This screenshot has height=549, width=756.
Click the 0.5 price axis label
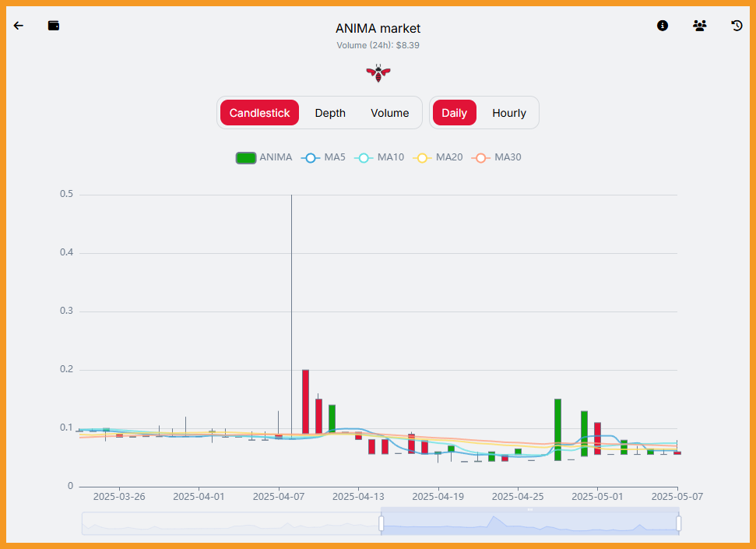coord(66,194)
